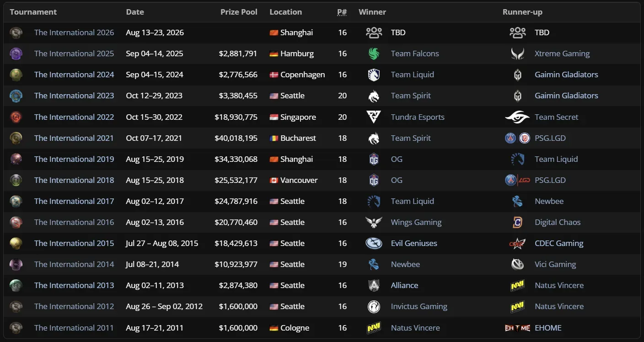Click the Singapore flag icon
Viewport: 644px width, 342px height.
pos(274,117)
